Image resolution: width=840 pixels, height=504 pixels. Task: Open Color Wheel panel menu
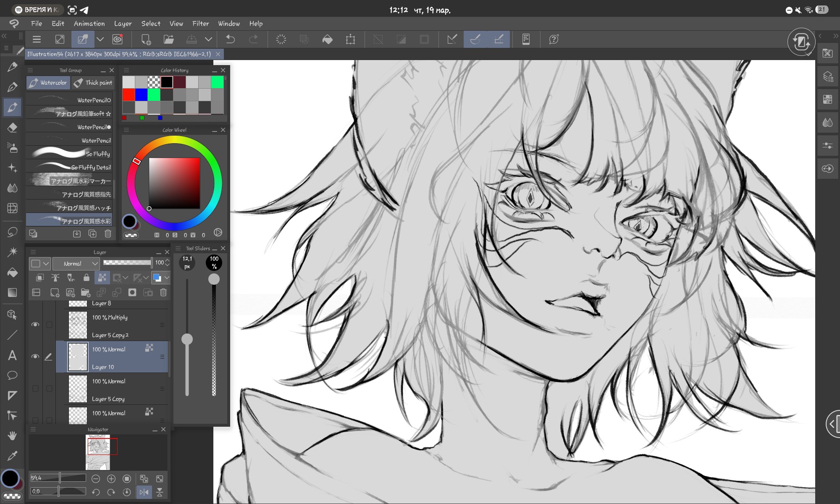pyautogui.click(x=126, y=130)
